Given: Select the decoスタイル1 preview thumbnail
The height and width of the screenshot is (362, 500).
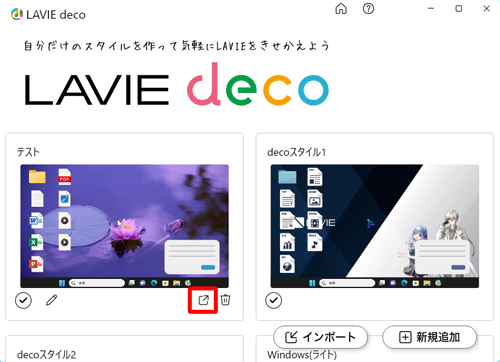Looking at the screenshot, I should pos(375,226).
